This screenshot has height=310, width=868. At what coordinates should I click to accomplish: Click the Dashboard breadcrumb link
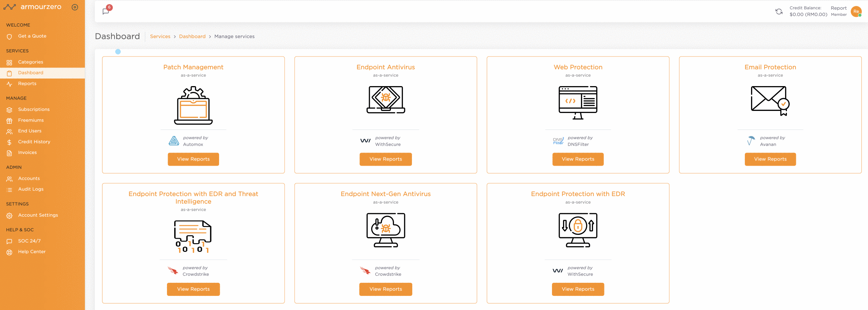[192, 37]
